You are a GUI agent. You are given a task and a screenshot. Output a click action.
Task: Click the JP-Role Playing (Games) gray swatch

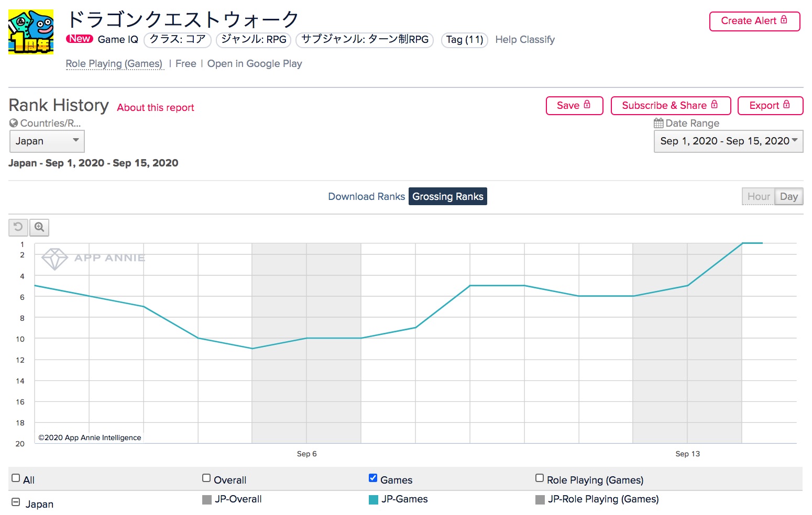pos(540,500)
